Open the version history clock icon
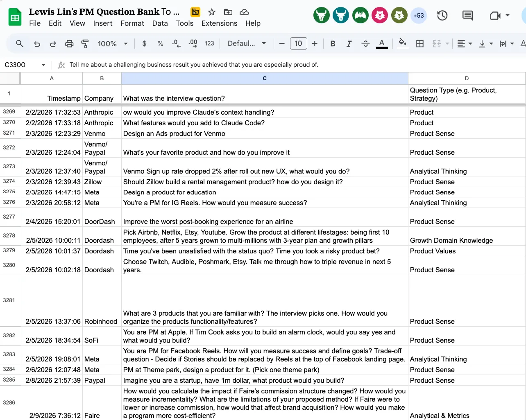 click(x=442, y=16)
